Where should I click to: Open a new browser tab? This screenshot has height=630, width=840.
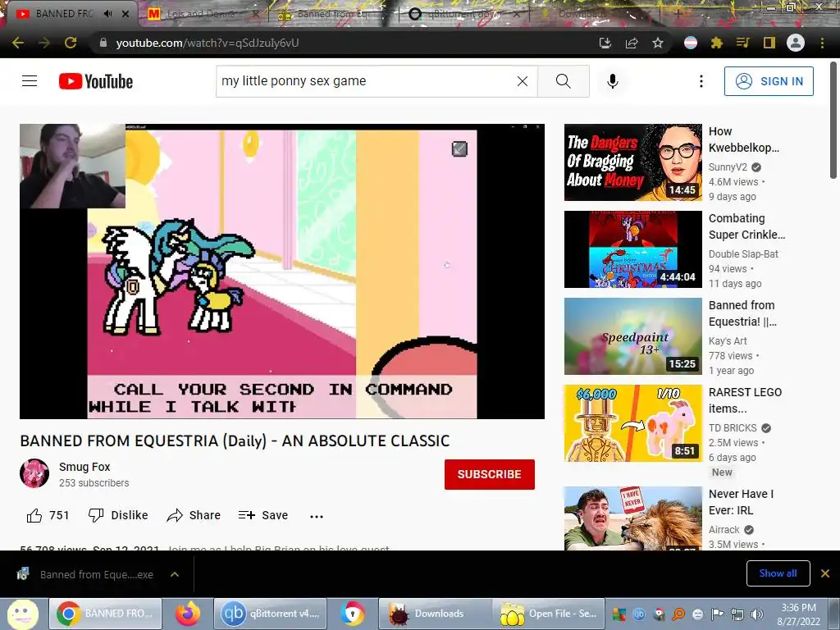click(678, 13)
